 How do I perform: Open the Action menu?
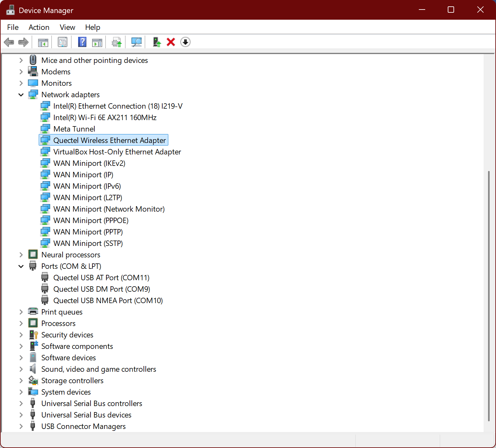(39, 27)
